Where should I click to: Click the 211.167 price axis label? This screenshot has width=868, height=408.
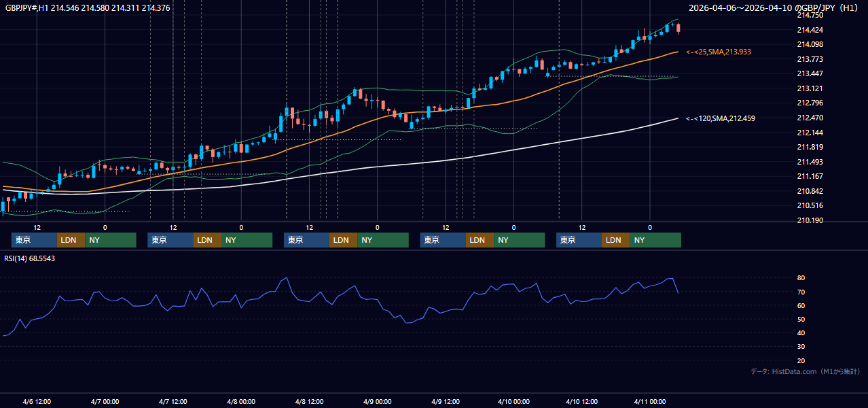(x=810, y=177)
